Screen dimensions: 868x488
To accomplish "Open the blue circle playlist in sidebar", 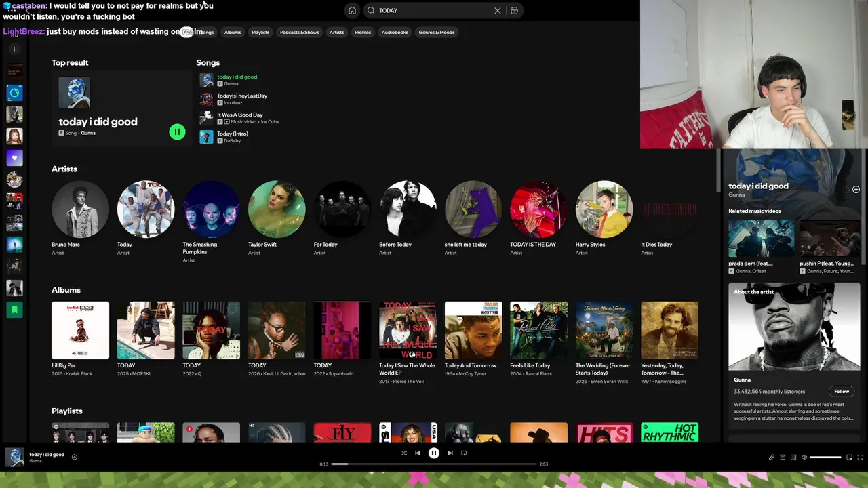I will tap(14, 93).
